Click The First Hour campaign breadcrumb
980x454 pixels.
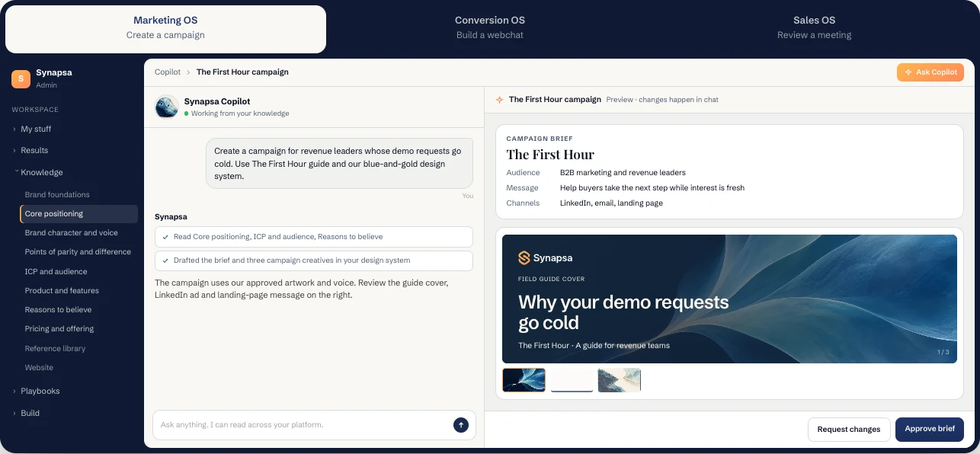coord(242,72)
